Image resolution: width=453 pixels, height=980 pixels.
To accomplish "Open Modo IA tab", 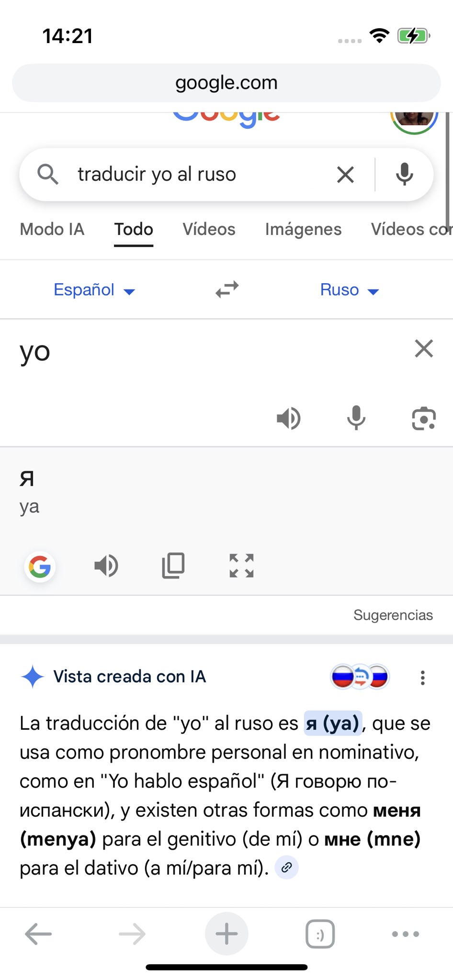I will tap(52, 230).
